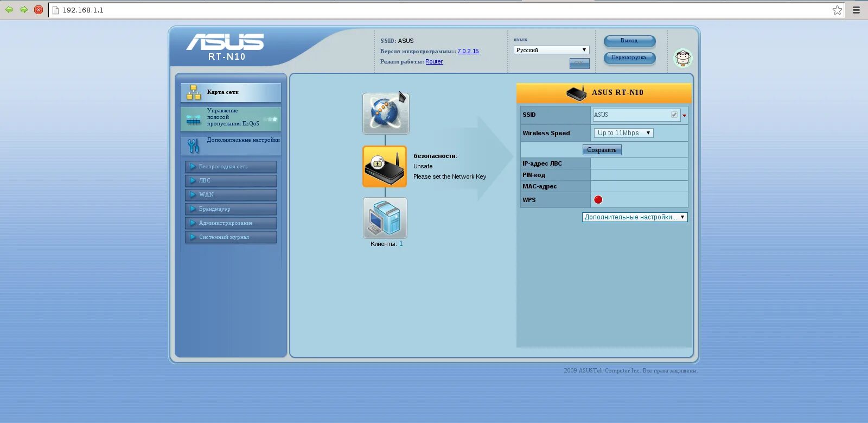This screenshot has width=868, height=423.
Task: Open the Wireless Speed dropdown
Action: [623, 133]
